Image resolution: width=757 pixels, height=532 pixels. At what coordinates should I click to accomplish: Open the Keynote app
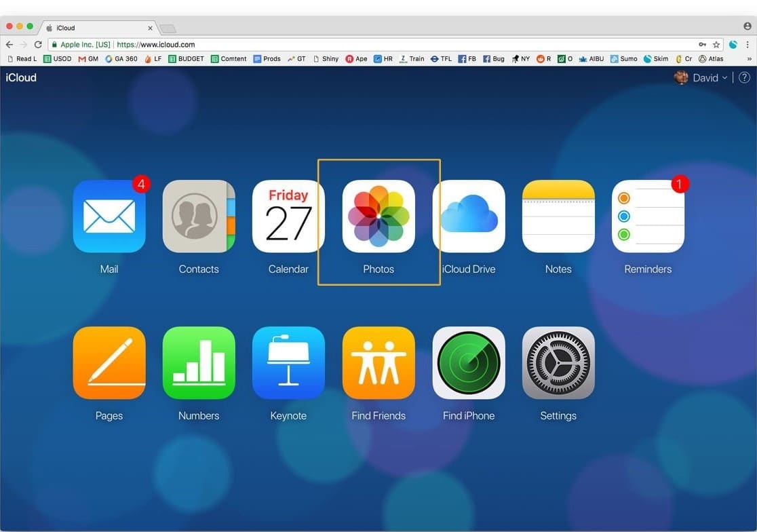(x=288, y=363)
